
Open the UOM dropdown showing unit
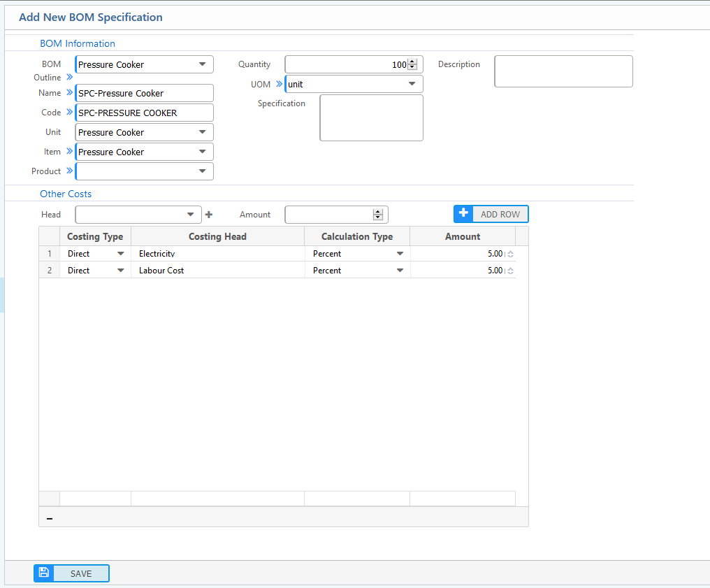tap(412, 84)
